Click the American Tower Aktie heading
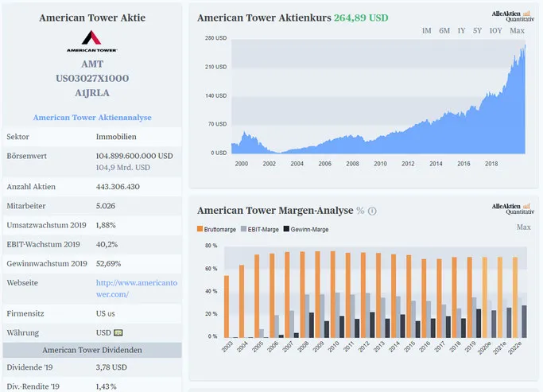 click(x=92, y=17)
